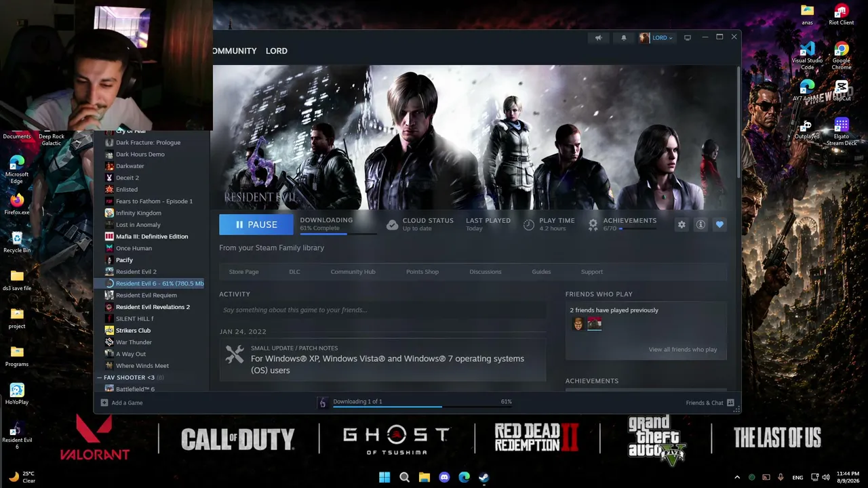
Task: Open the anas desktop folder
Action: 807,14
